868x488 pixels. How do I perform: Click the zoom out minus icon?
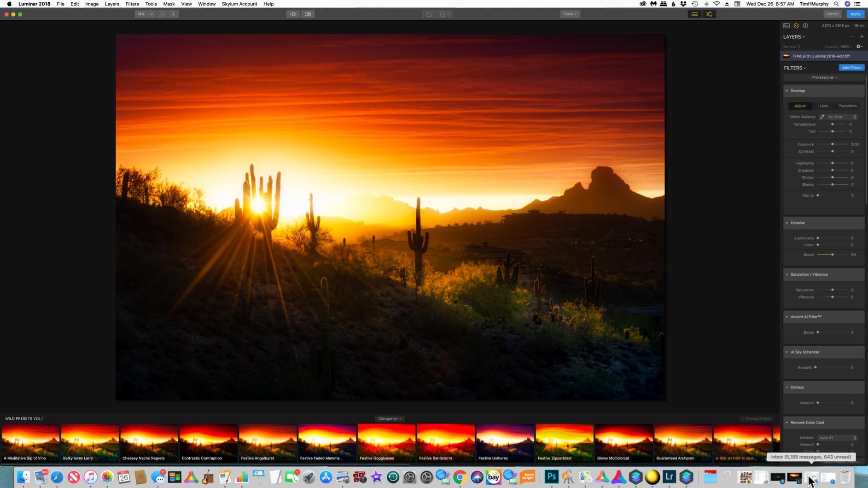[162, 14]
